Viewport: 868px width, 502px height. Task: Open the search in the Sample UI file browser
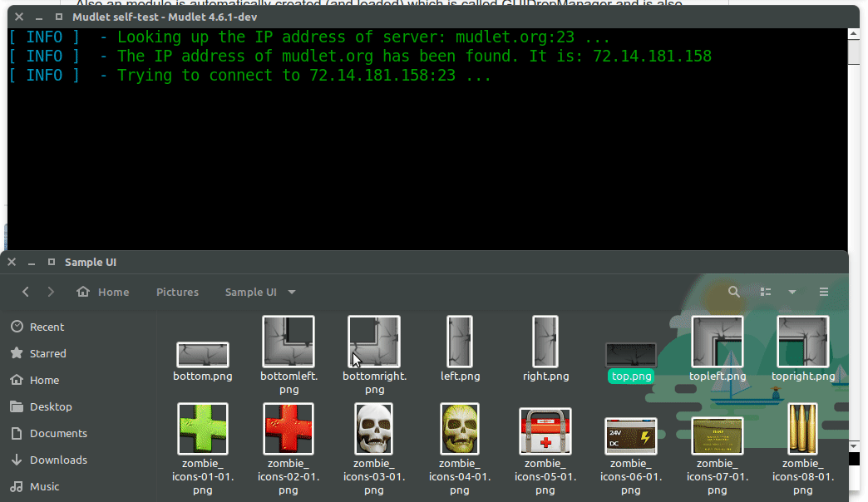pyautogui.click(x=733, y=292)
